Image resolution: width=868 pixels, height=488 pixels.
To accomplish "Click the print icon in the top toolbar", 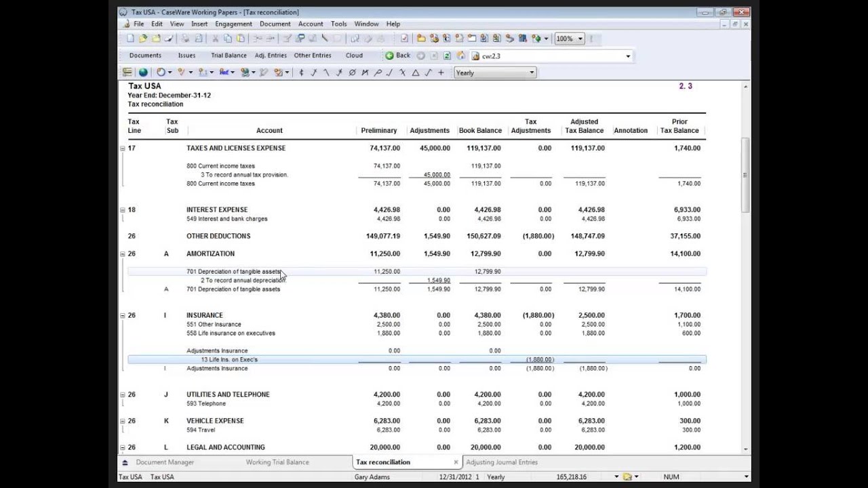I will pos(185,39).
